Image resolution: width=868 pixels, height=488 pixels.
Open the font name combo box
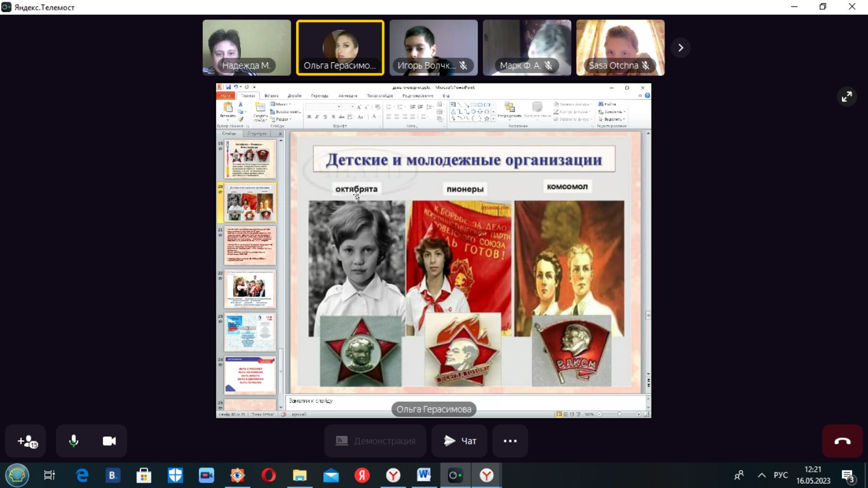click(323, 107)
